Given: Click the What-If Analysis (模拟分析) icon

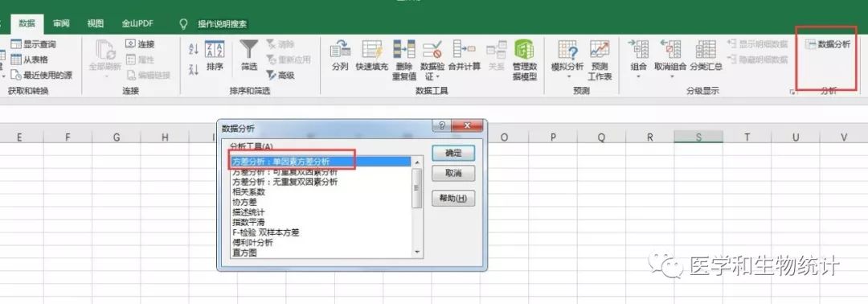Looking at the screenshot, I should coord(567,50).
